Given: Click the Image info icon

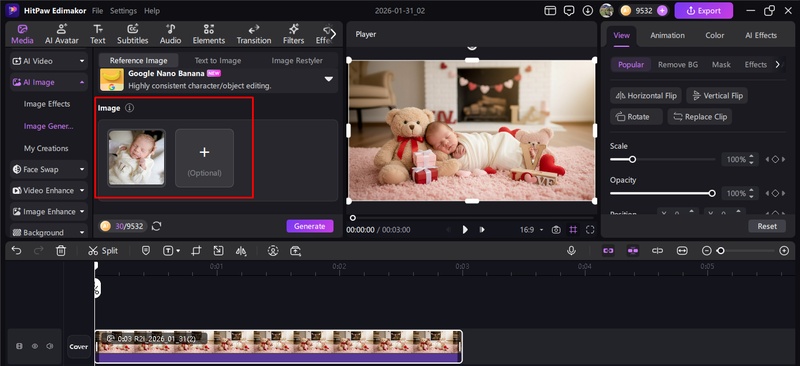Looking at the screenshot, I should pyautogui.click(x=130, y=108).
